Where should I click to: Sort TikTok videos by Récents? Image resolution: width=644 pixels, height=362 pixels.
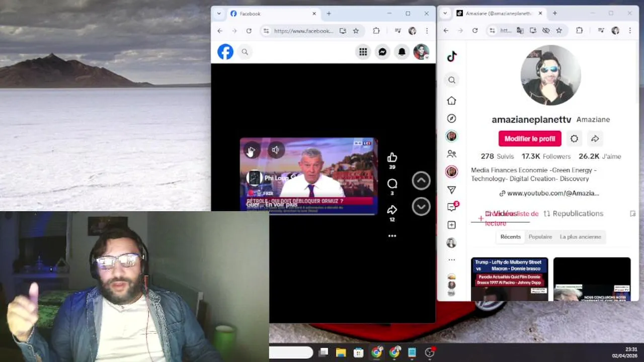pos(510,237)
